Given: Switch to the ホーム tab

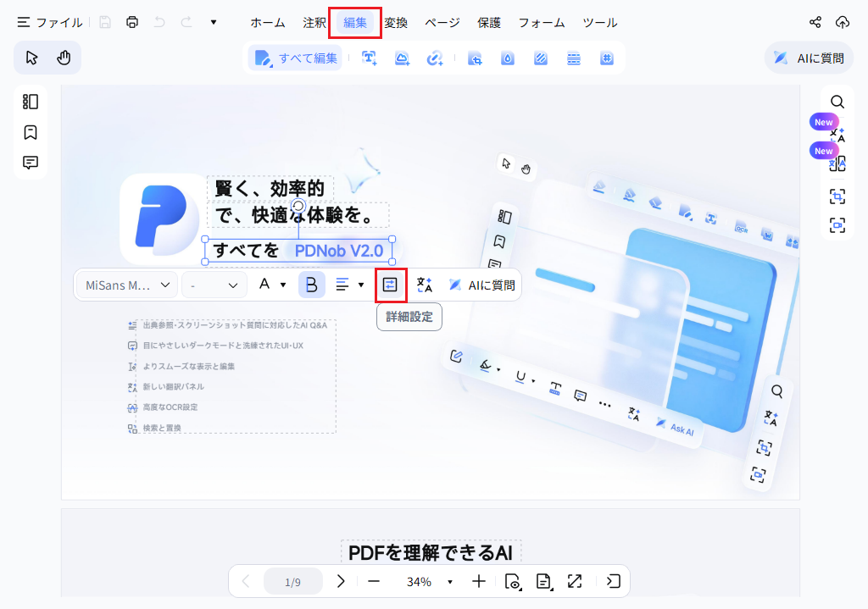Looking at the screenshot, I should click(x=267, y=23).
